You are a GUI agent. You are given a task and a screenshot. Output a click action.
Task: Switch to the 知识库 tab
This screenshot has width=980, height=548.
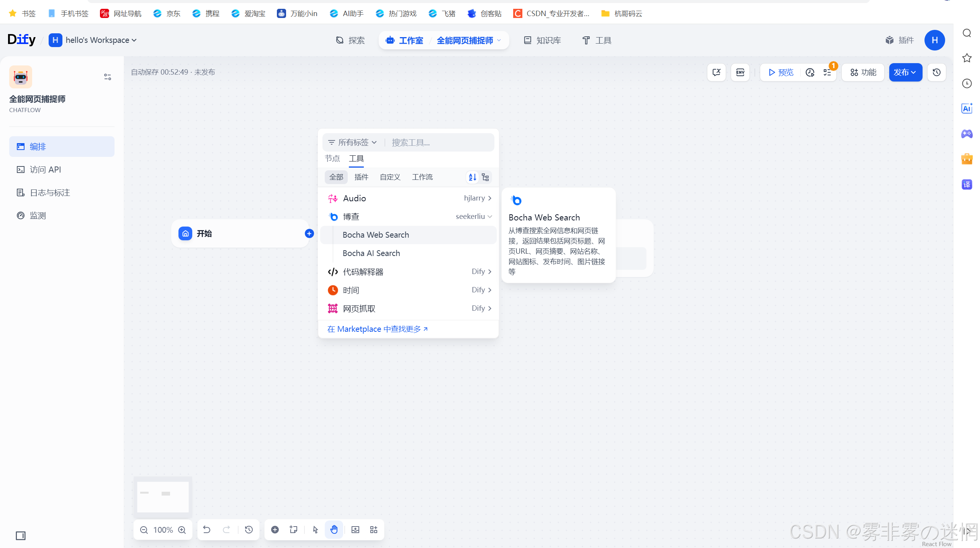(x=542, y=40)
